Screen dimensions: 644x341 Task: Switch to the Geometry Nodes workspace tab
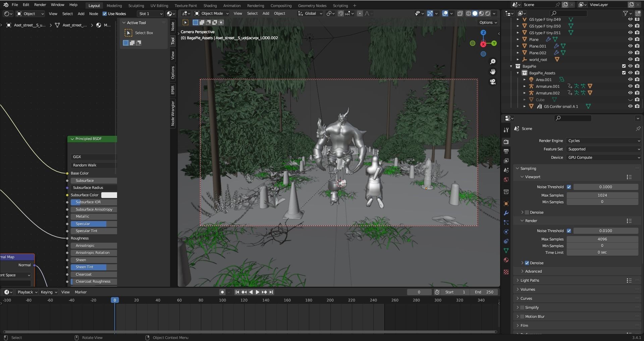click(x=312, y=5)
